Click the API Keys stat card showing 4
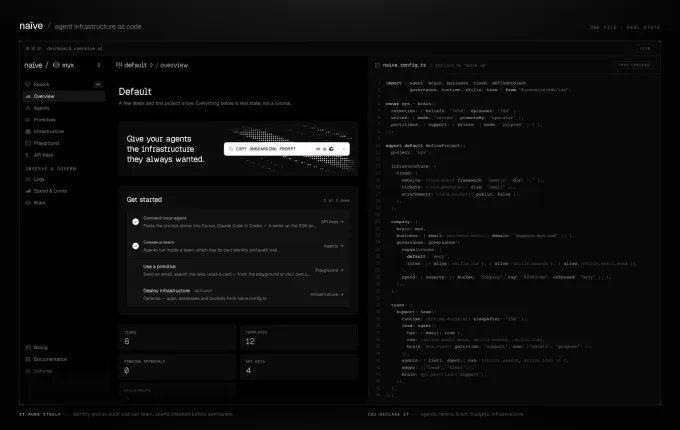Viewport: 680px width, 430px height. click(298, 366)
